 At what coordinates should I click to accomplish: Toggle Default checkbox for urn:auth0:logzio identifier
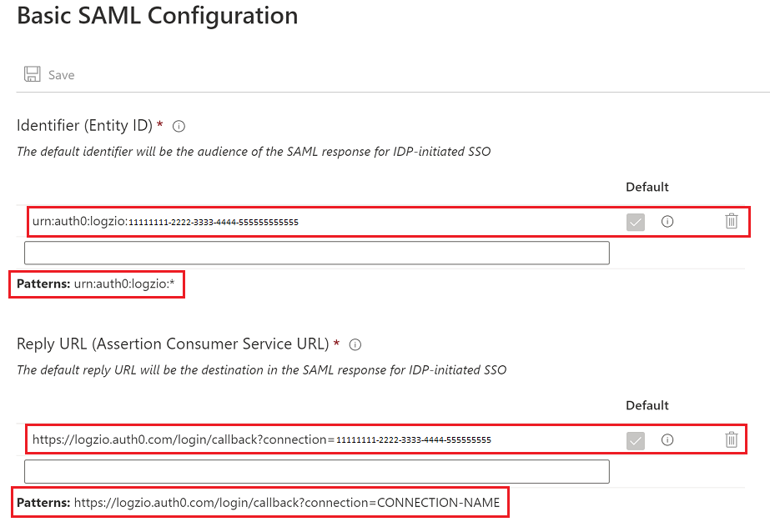(636, 223)
